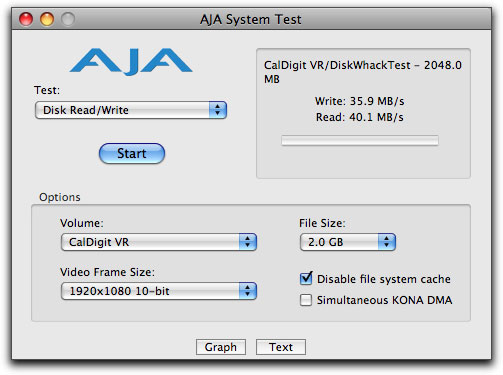
Task: Expand the 1920x1080 10-bit frame size menu
Action: pos(159,291)
